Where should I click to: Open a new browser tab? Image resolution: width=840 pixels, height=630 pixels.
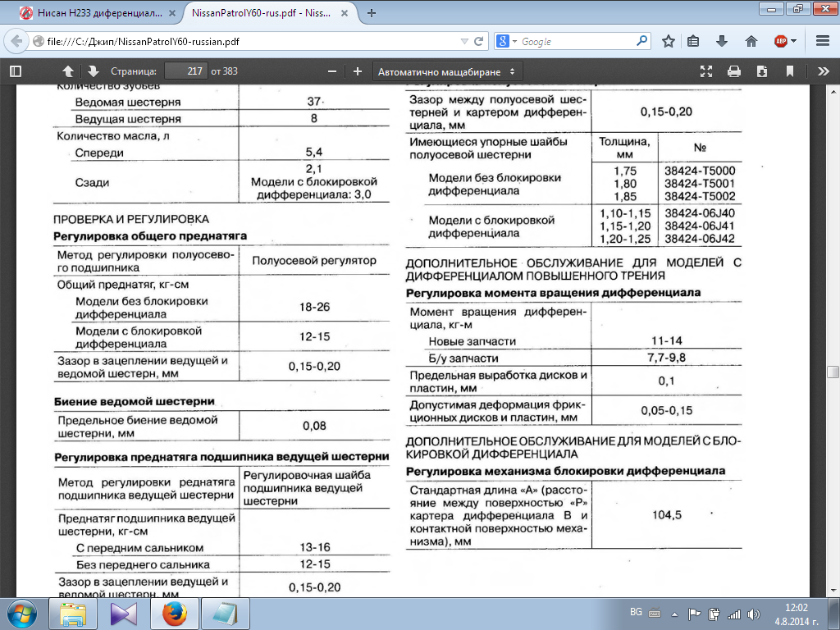[x=372, y=13]
